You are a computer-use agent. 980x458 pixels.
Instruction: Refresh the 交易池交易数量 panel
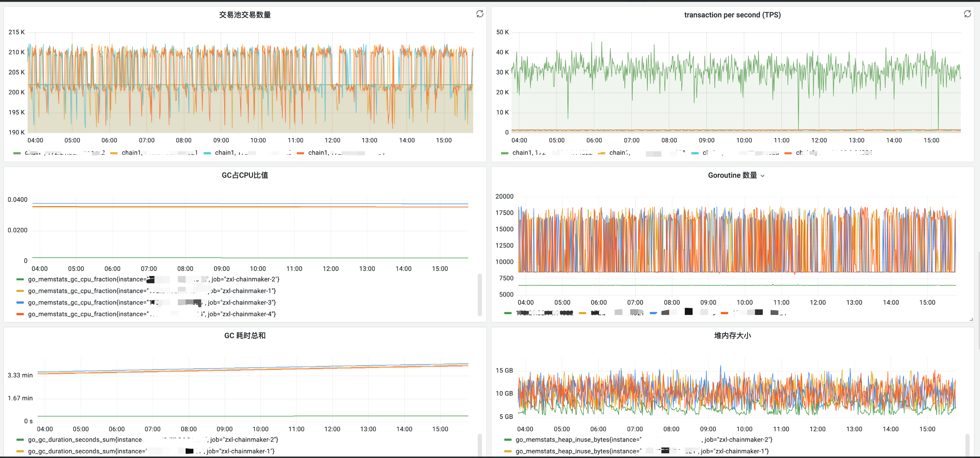480,14
